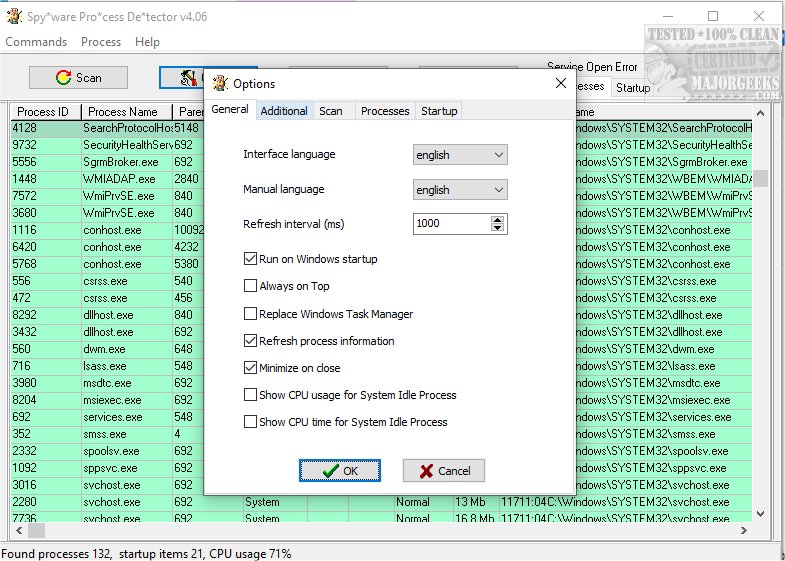Select the msiexec.exe process
The image size is (785, 561).
point(112,400)
